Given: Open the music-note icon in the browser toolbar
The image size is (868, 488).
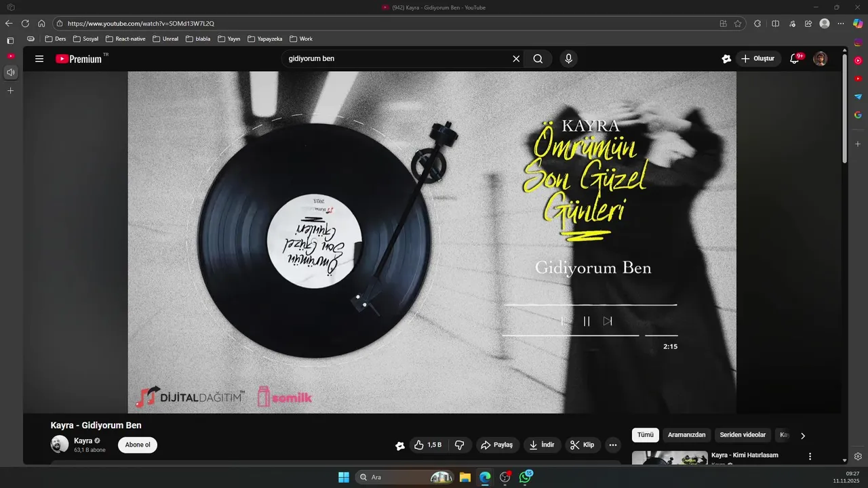Looking at the screenshot, I should (792, 23).
